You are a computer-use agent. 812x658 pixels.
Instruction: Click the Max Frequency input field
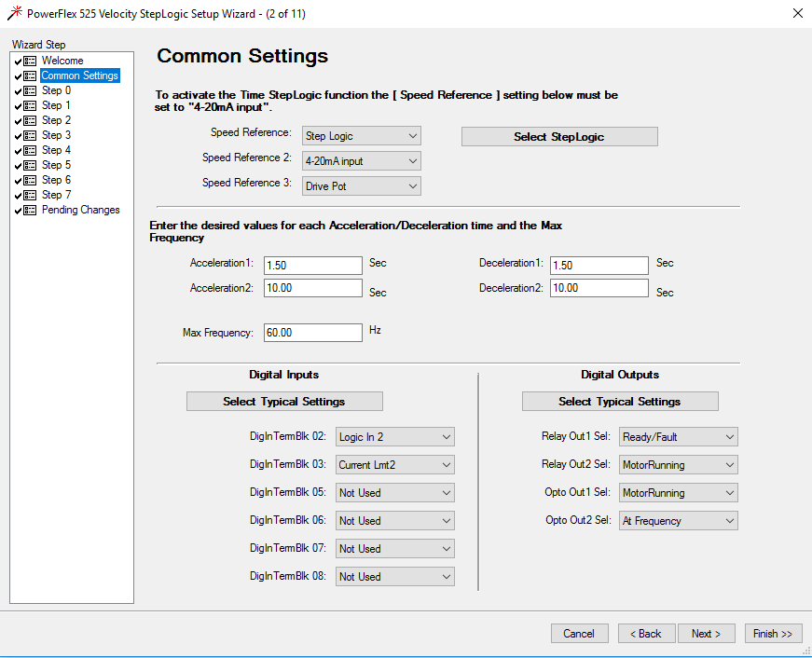(x=313, y=333)
